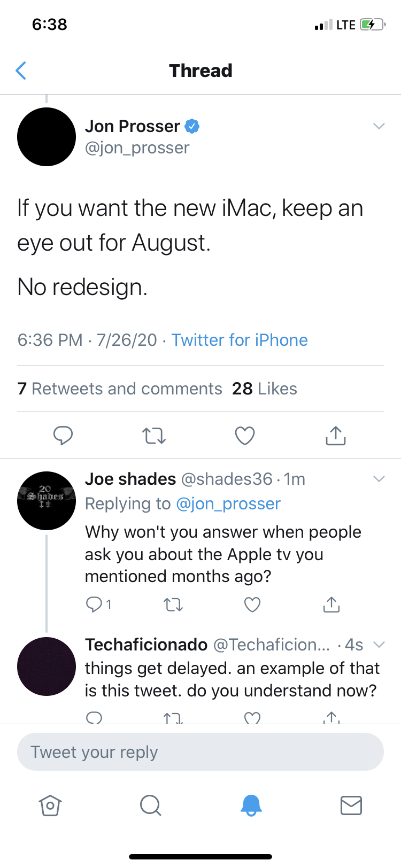Image resolution: width=401 pixels, height=868 pixels.
Task: Open options chevron on Jon Prosser's tweet
Action: (x=379, y=126)
